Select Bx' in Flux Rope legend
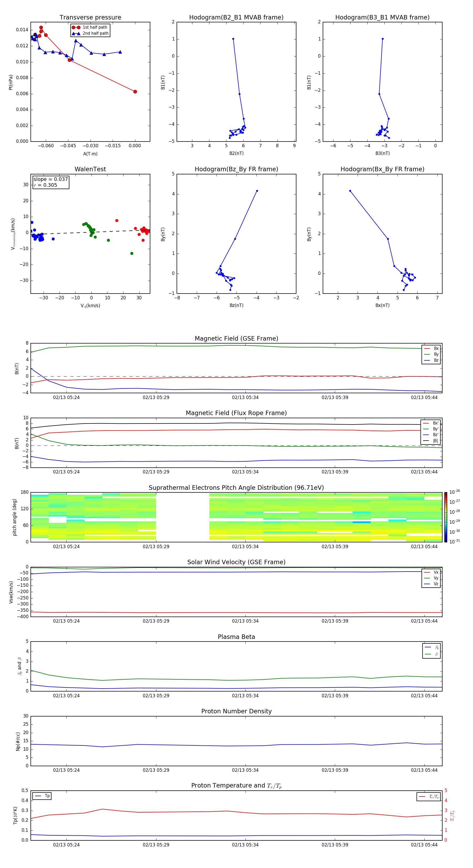Screen dimensions: 473x868 point(431,423)
